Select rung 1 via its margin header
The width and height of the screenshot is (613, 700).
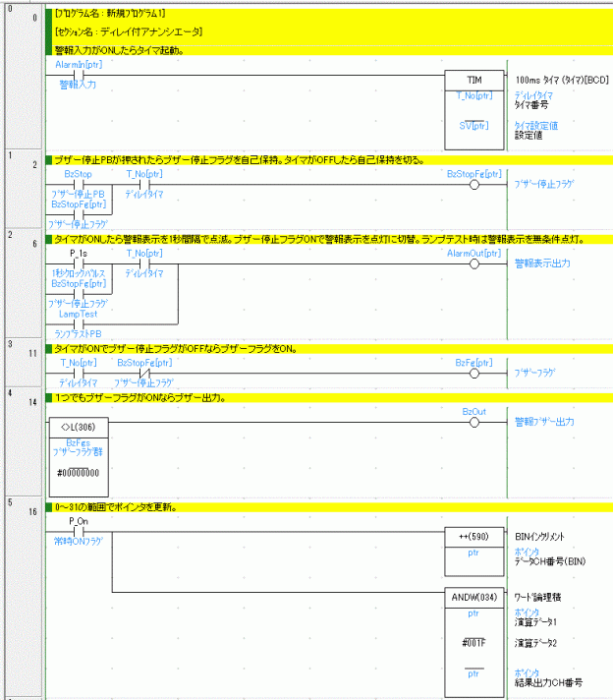coord(24,190)
